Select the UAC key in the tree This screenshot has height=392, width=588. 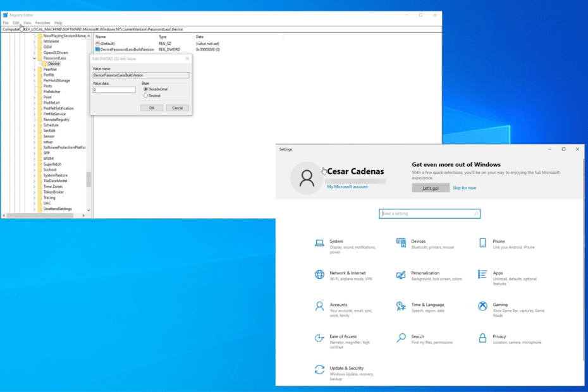tap(47, 204)
